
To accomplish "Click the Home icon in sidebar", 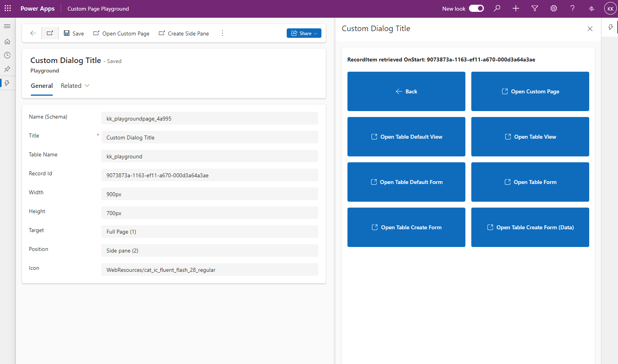I will tap(7, 41).
